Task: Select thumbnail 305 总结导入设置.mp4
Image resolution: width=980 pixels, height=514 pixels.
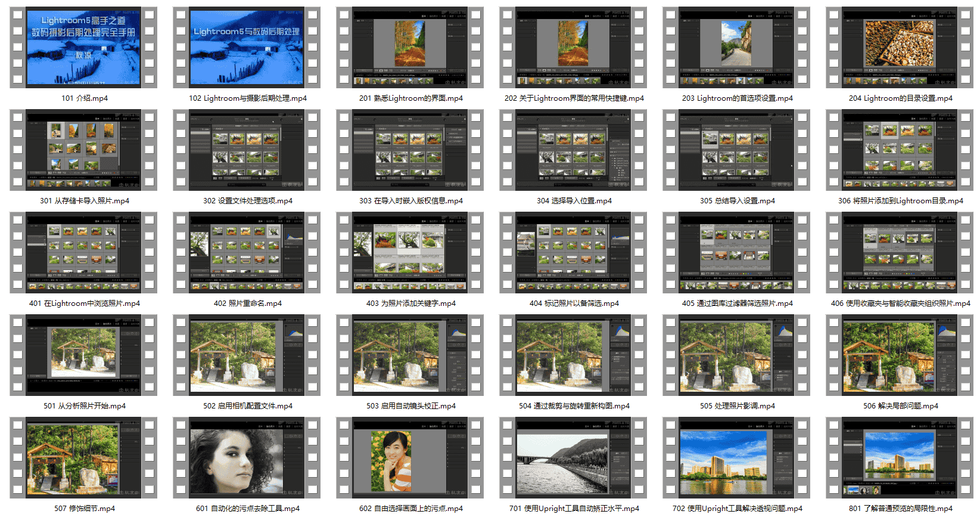Action: point(736,150)
